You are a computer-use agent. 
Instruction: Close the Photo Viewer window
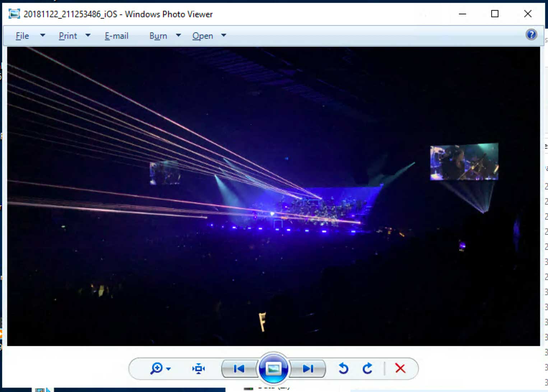click(x=528, y=14)
